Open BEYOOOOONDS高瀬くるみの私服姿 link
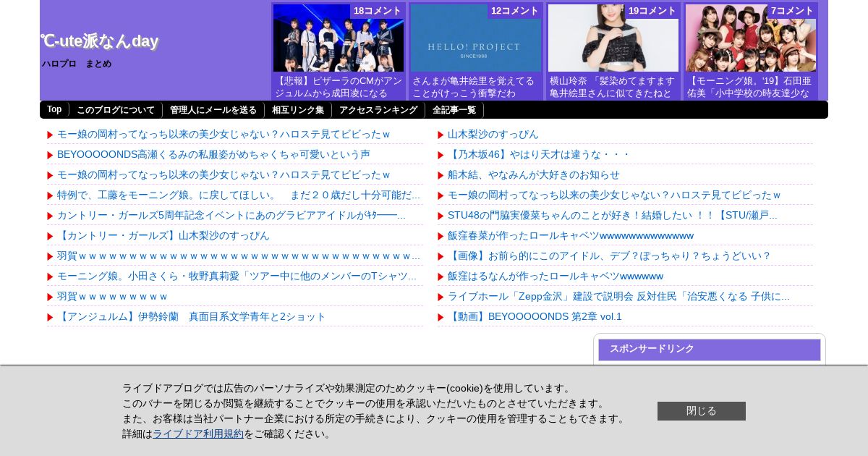The height and width of the screenshot is (456, 868). click(213, 154)
